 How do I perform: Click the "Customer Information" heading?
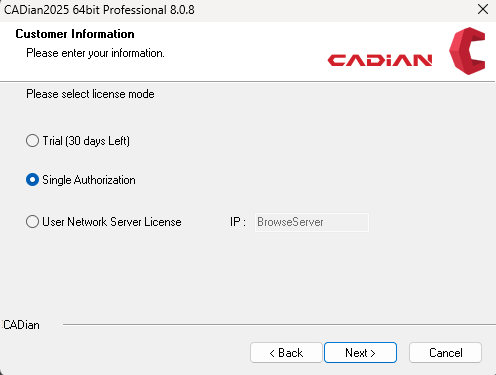tap(75, 34)
